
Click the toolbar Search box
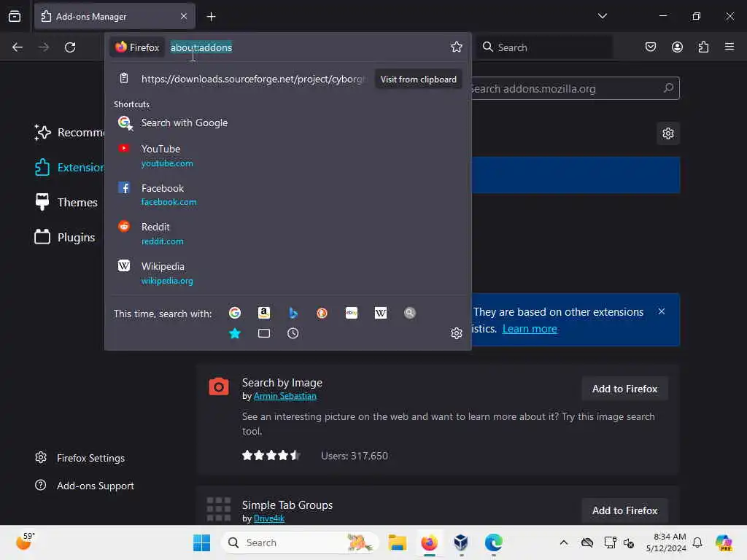(x=544, y=47)
